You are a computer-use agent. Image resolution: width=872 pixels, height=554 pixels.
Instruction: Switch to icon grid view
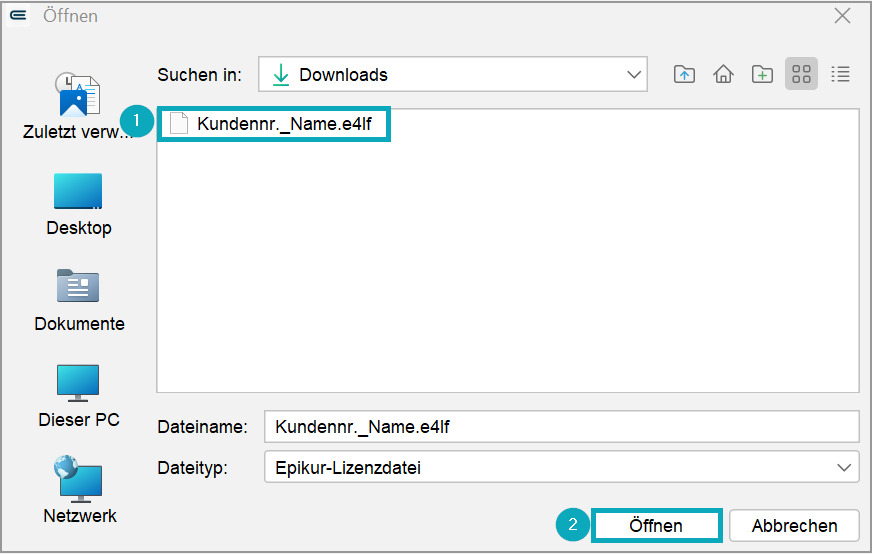tap(801, 73)
